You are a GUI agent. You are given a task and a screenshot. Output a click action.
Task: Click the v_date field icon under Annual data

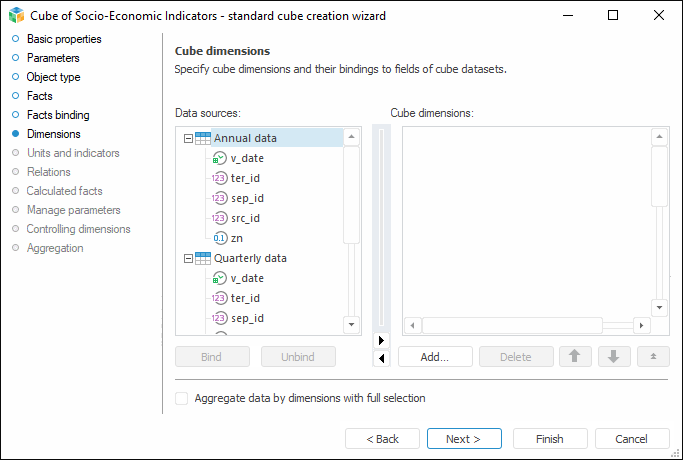pyautogui.click(x=220, y=158)
